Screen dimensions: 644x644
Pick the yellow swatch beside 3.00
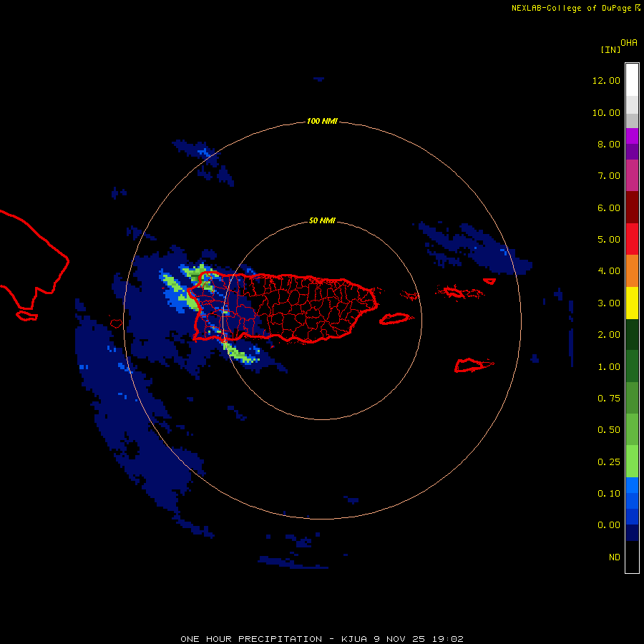coord(632,303)
